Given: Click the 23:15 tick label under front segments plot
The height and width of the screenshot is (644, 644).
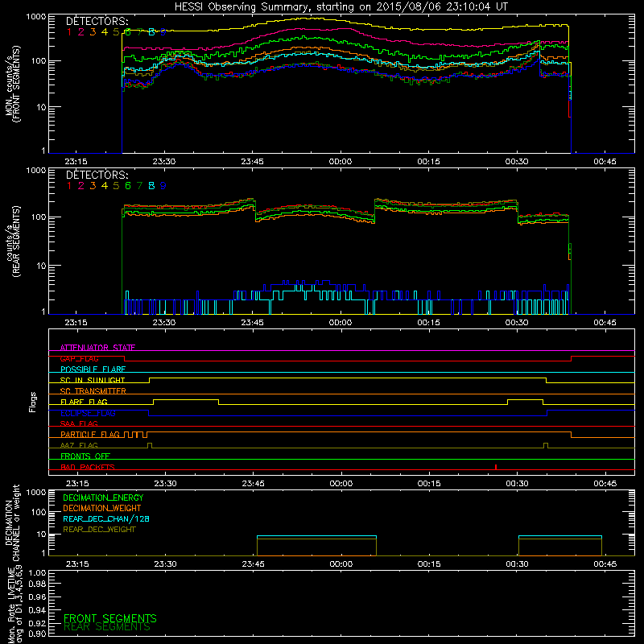Looking at the screenshot, I should click(76, 162).
